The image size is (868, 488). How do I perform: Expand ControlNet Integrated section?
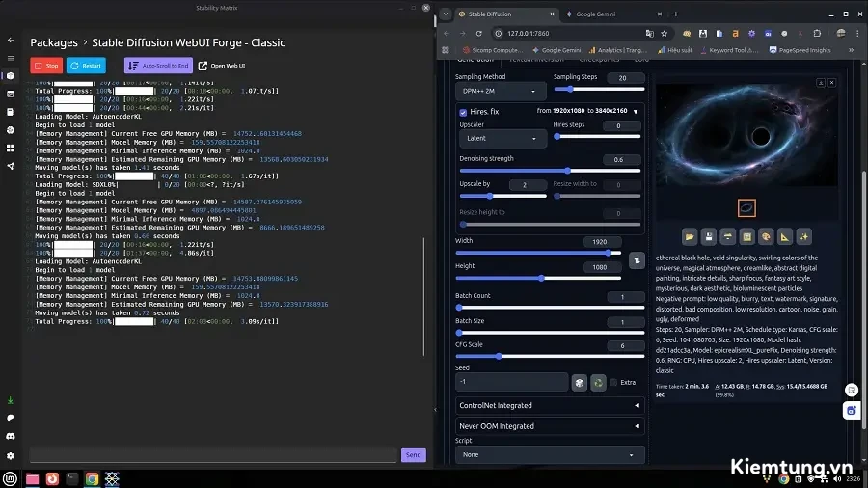(550, 406)
